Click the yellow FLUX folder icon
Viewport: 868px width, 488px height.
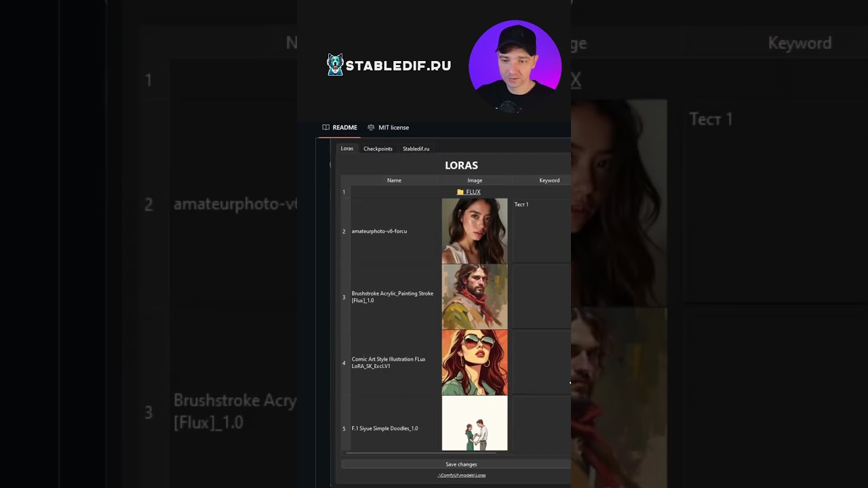460,192
